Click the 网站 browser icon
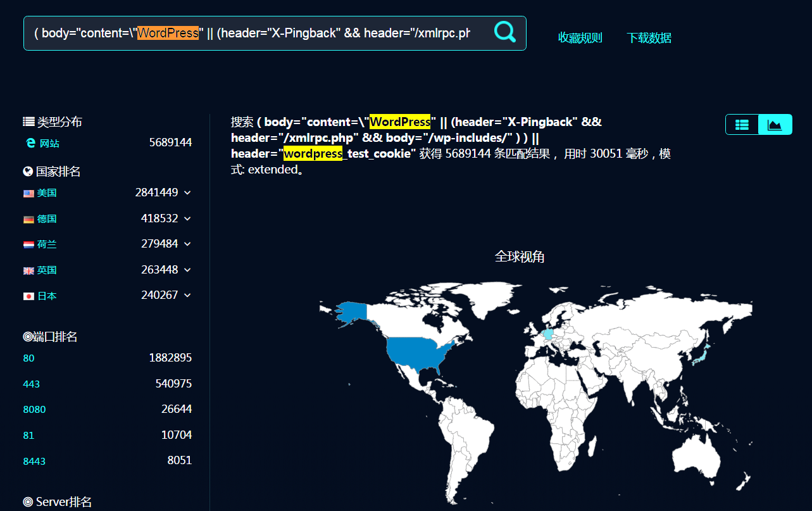812x511 pixels. (x=30, y=143)
